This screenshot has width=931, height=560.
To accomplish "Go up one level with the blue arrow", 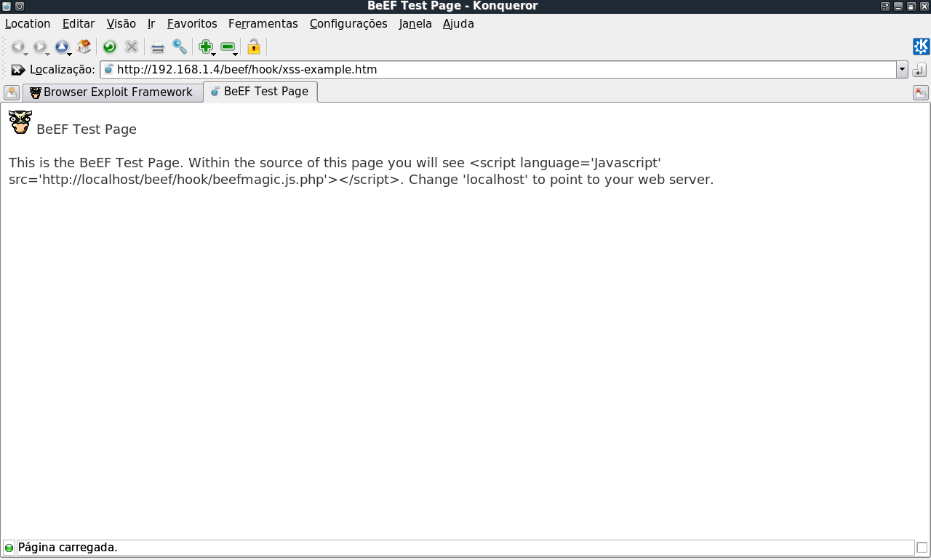I will 61,47.
